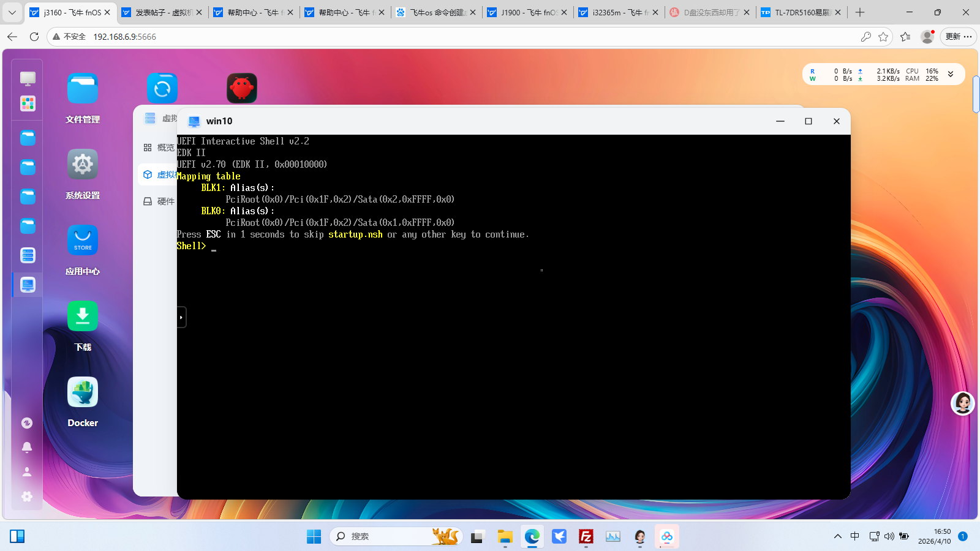Select 概览 in virtual machine sidebar
980x551 pixels.
pos(159,148)
